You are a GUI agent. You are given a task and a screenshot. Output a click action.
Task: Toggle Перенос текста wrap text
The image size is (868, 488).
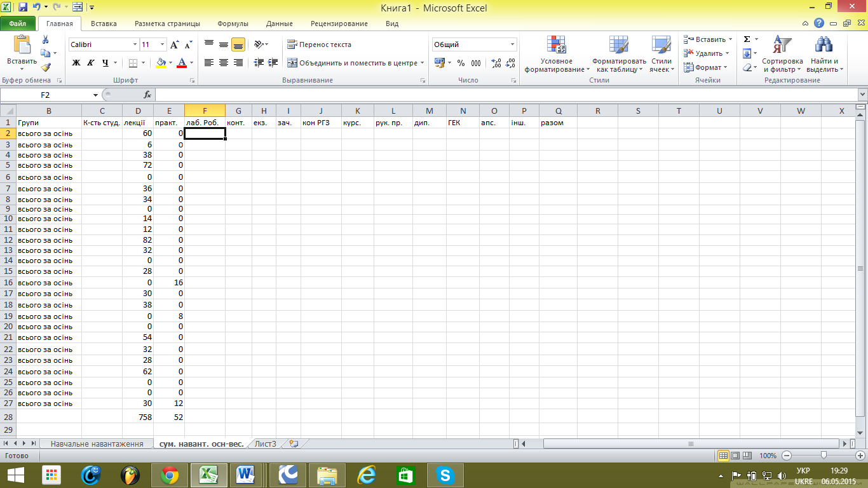(x=319, y=44)
